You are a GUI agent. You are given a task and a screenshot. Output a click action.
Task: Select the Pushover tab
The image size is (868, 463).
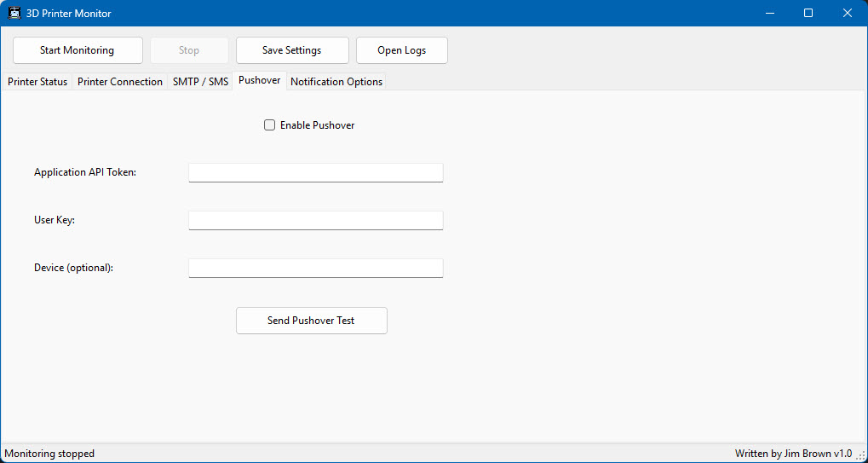click(x=260, y=80)
